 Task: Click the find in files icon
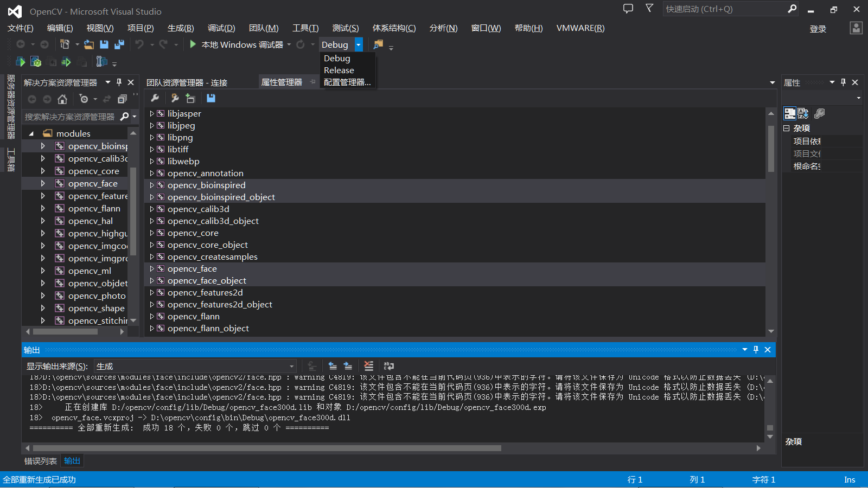coord(378,44)
